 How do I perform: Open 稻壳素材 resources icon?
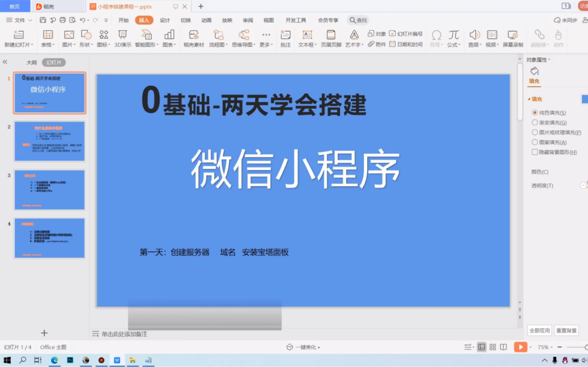194,38
